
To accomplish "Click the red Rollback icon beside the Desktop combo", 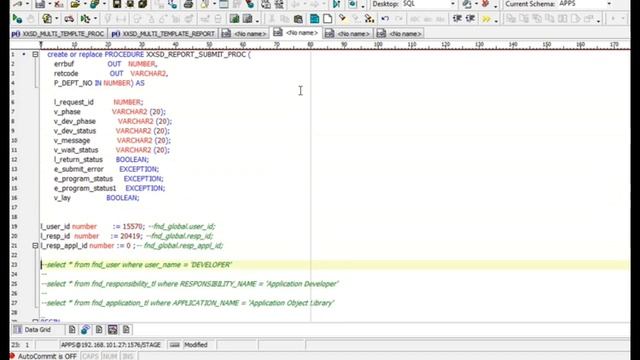I will [485, 4].
